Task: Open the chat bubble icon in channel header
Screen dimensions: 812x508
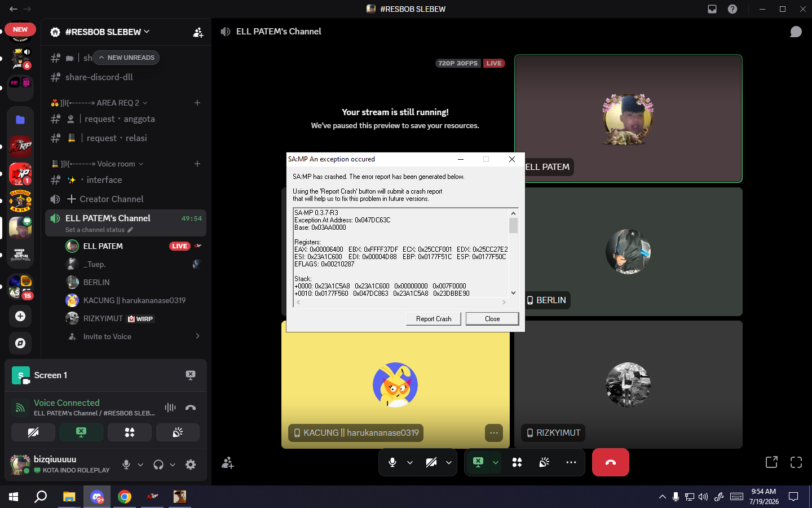Action: click(x=796, y=32)
